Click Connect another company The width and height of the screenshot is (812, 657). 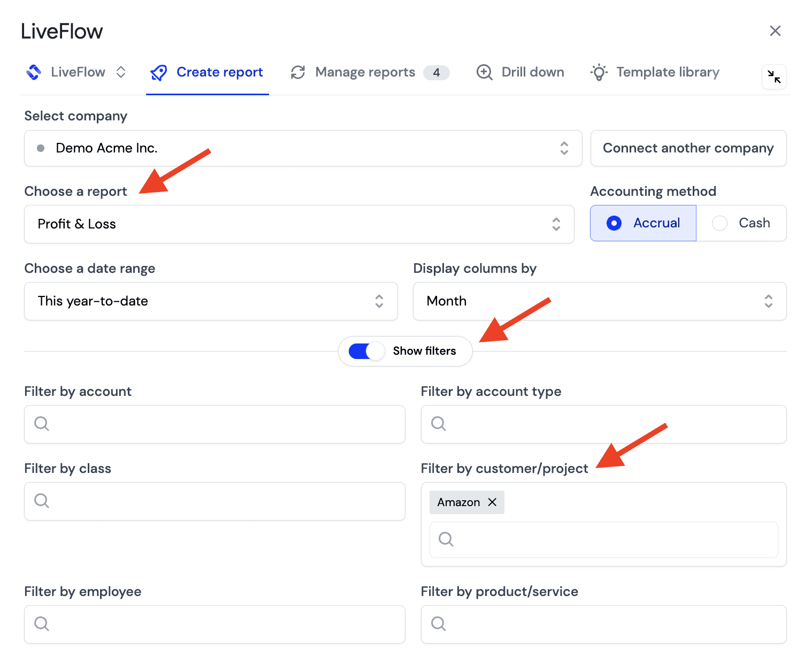688,148
